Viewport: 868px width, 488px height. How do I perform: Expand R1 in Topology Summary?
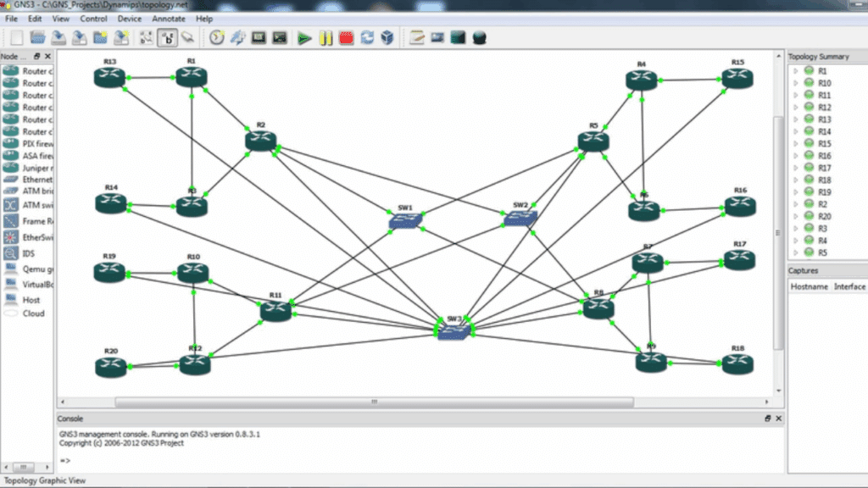796,71
